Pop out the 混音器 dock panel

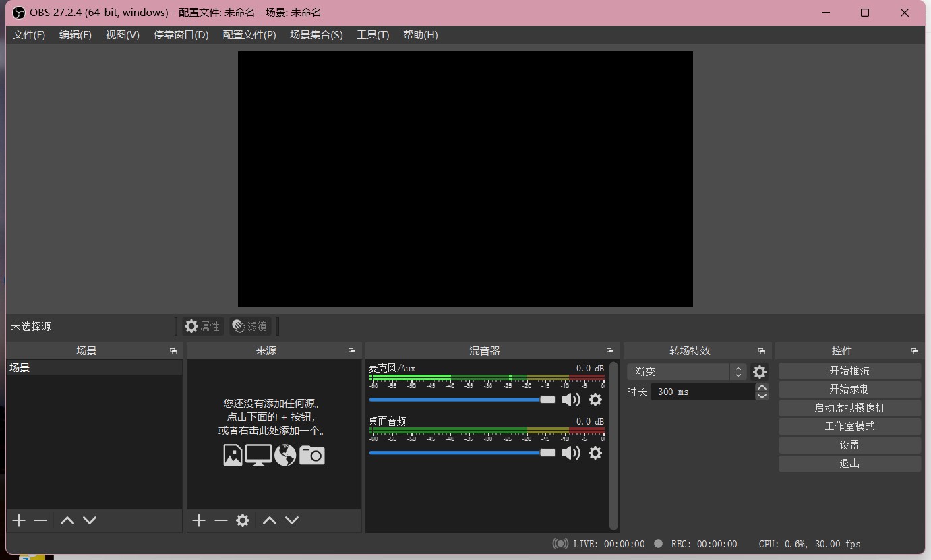pyautogui.click(x=609, y=351)
